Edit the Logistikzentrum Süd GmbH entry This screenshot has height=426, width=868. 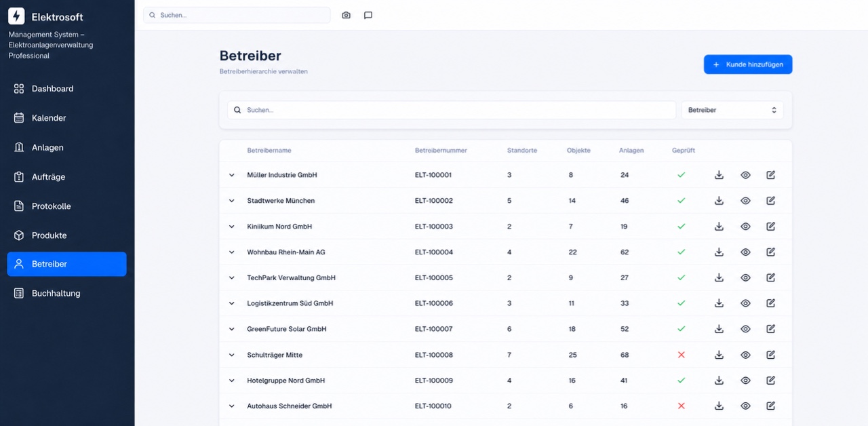[770, 303]
